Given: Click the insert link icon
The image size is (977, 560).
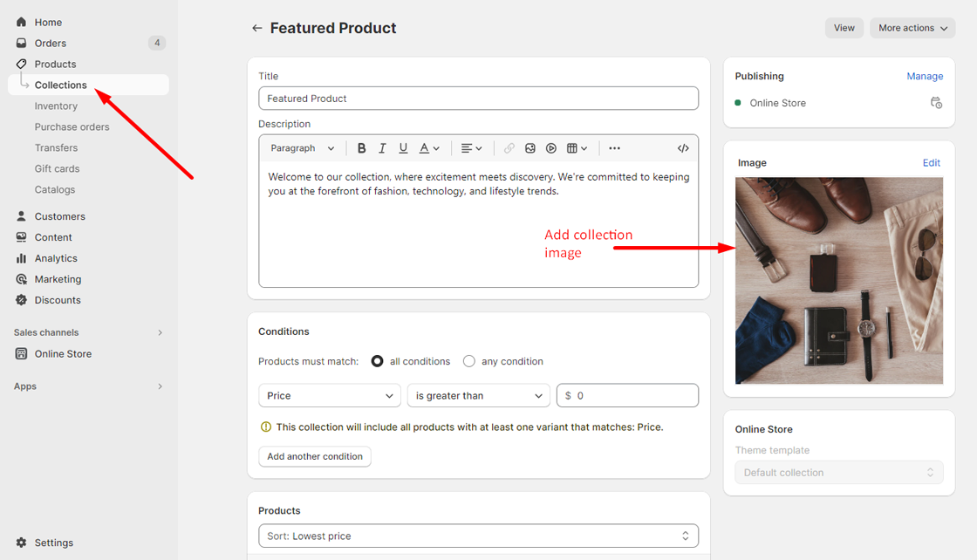Looking at the screenshot, I should [509, 148].
